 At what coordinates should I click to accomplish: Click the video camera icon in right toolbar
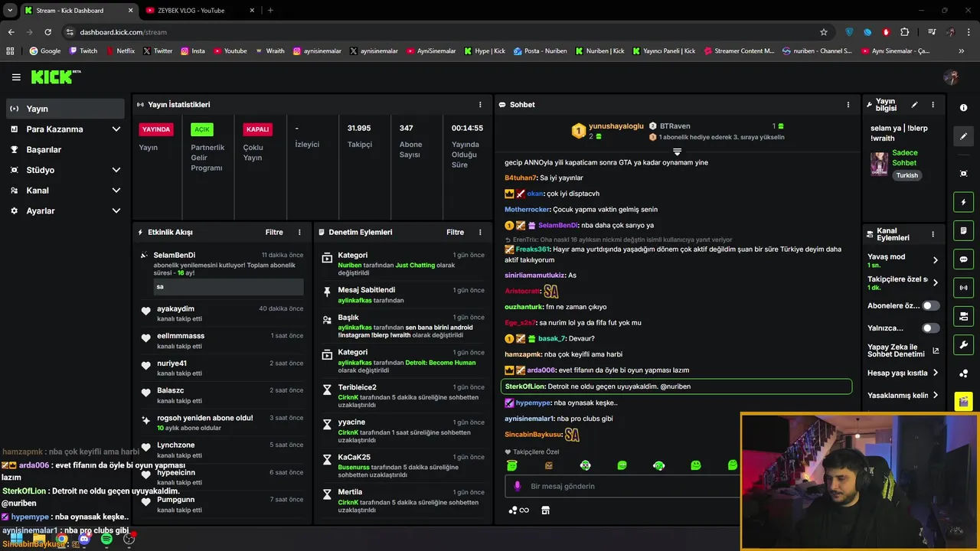point(964,316)
